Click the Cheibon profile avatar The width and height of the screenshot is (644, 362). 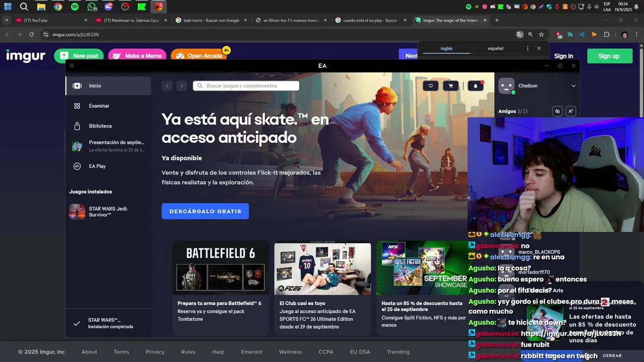506,86
